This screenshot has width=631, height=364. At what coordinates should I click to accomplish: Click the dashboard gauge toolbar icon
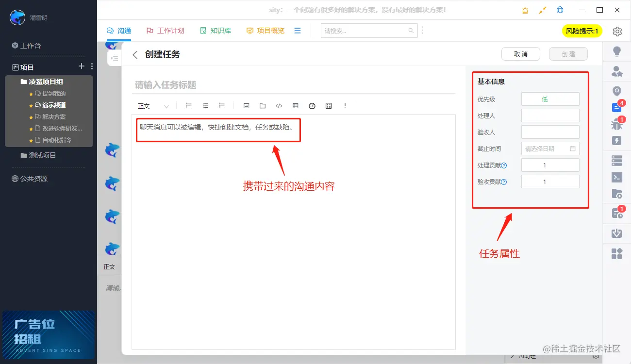coord(312,106)
